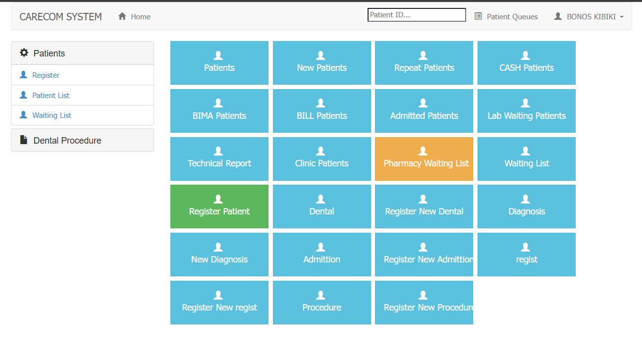The width and height of the screenshot is (642, 364).
Task: Click the document icon beside Dental Procedure
Action: tap(23, 140)
